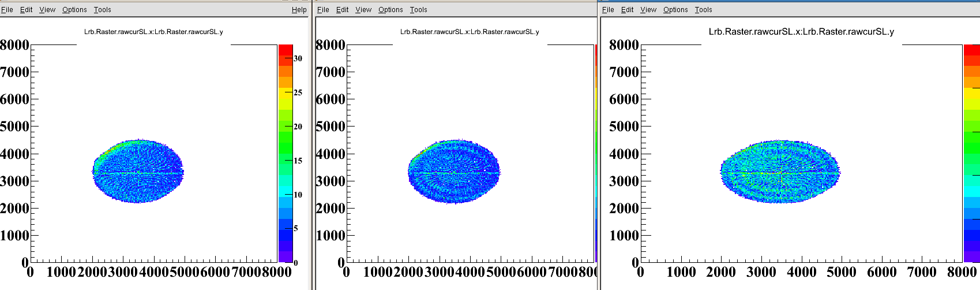Select plot title Lrb.Raster.rawcurSL in middle window
The image size is (980, 290).
pos(470,32)
